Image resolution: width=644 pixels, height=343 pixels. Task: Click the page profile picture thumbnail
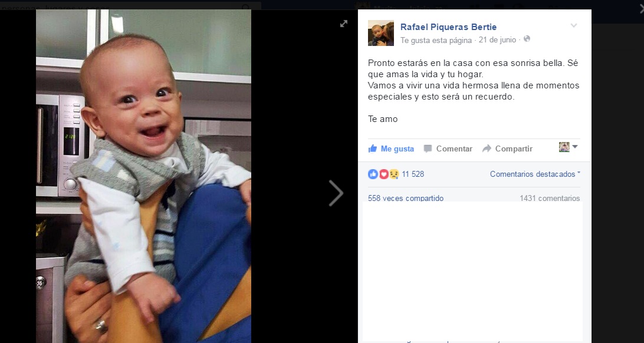tap(381, 33)
